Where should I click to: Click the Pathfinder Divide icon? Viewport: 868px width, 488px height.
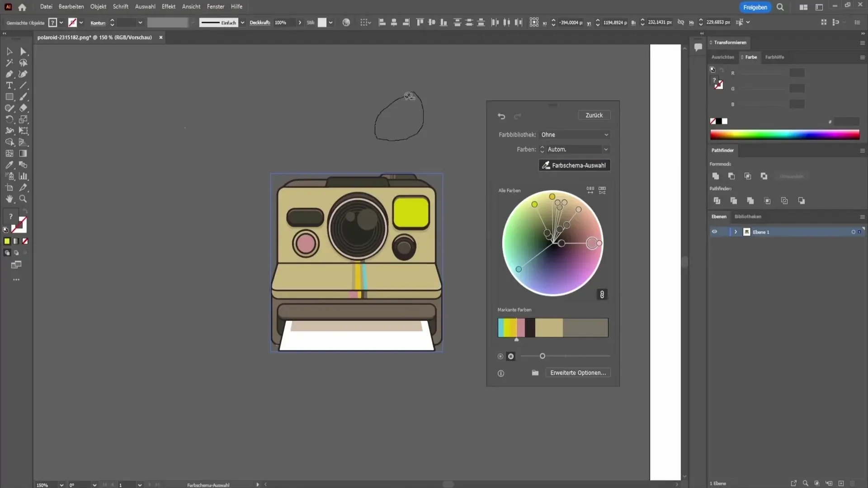(717, 201)
